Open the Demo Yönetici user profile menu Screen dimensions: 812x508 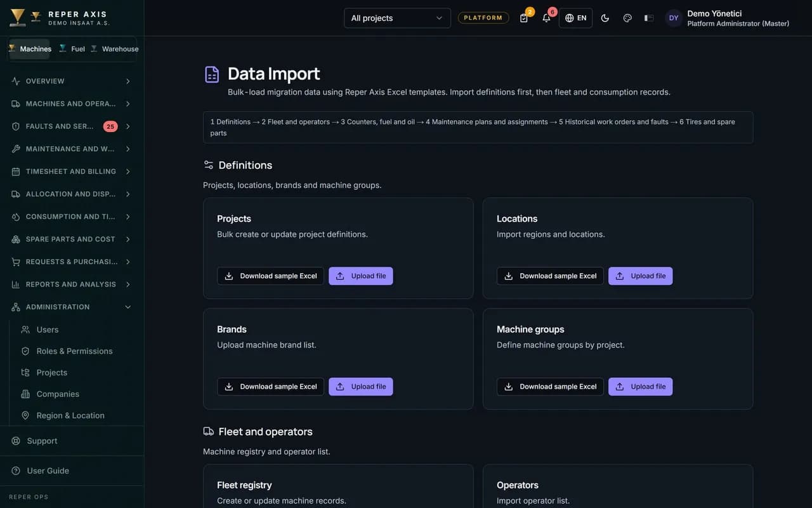[x=728, y=18]
